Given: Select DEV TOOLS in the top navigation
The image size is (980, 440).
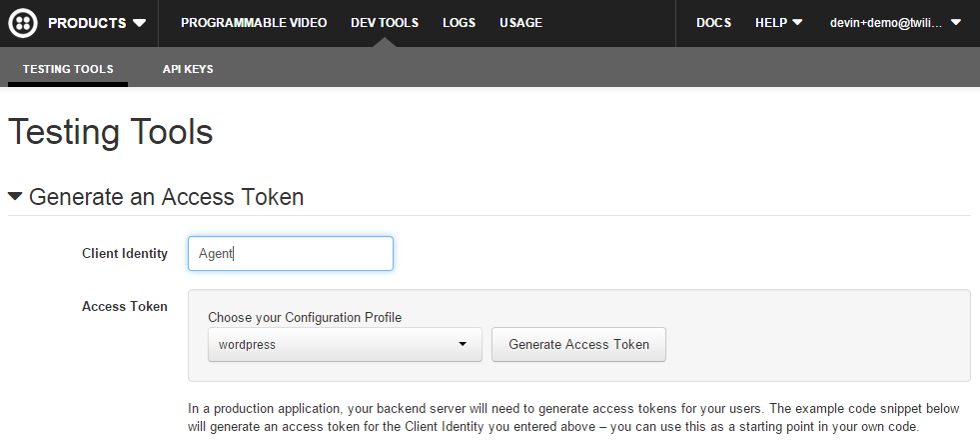Looking at the screenshot, I should pos(385,23).
